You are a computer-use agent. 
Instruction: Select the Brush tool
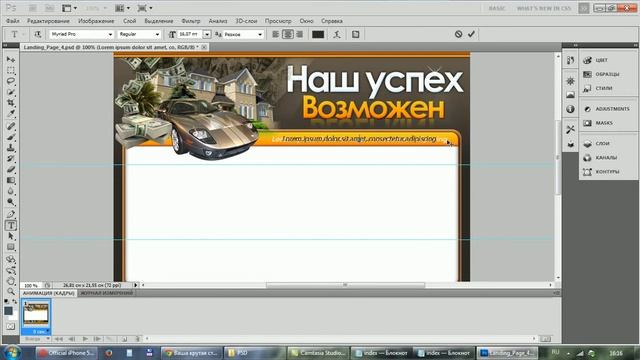(11, 138)
